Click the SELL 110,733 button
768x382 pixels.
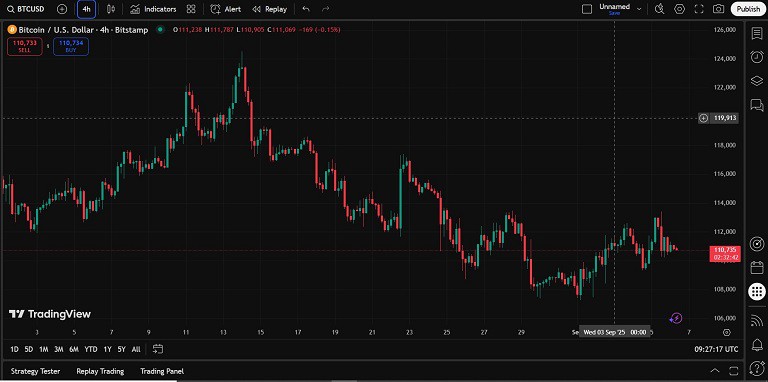click(x=24, y=47)
